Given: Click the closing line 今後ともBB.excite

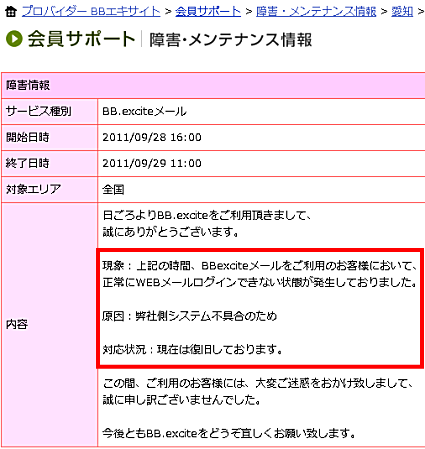Looking at the screenshot, I should [x=229, y=433].
